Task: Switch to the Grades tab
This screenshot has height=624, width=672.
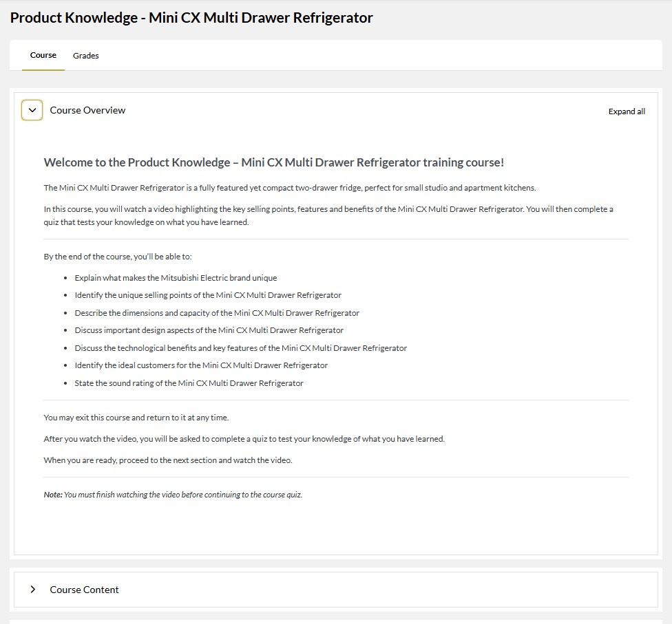Action: [x=85, y=56]
